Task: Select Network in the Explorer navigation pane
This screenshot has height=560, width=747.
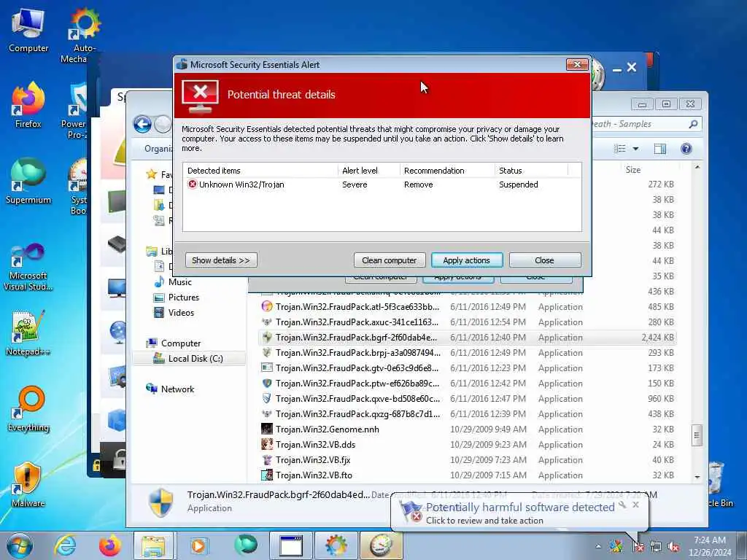Action: 170,389
